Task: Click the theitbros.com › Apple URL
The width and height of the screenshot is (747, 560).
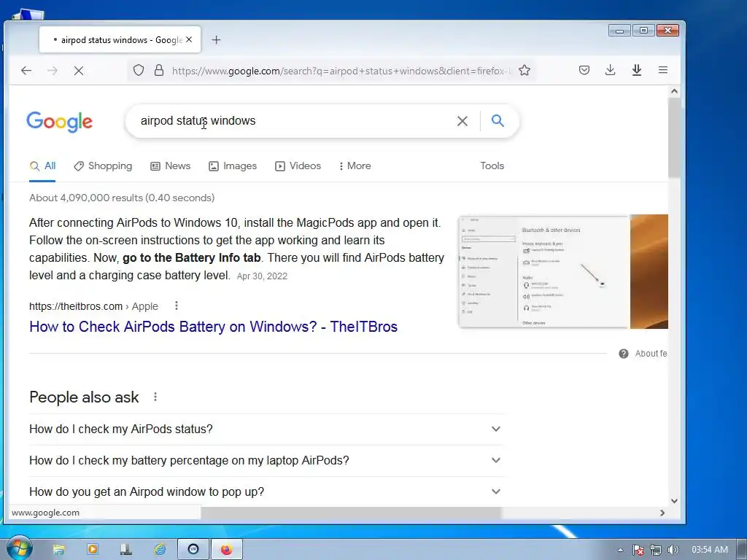Action: point(94,306)
